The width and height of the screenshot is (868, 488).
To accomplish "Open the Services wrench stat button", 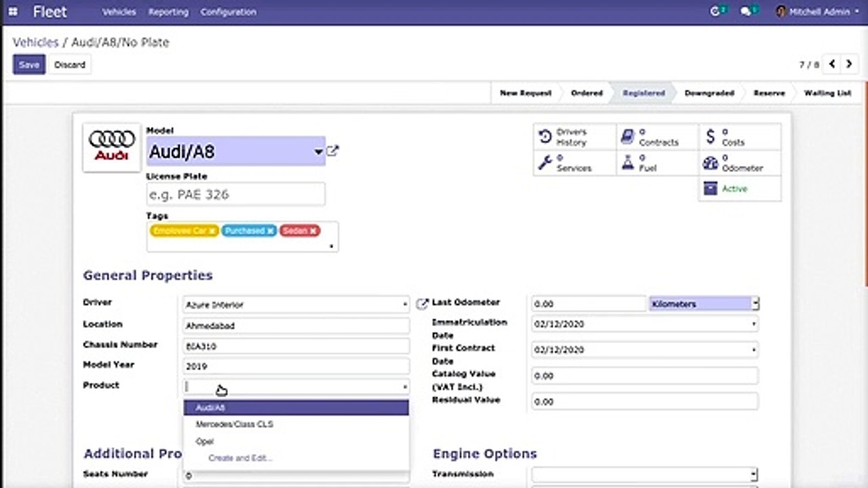I will point(574,163).
